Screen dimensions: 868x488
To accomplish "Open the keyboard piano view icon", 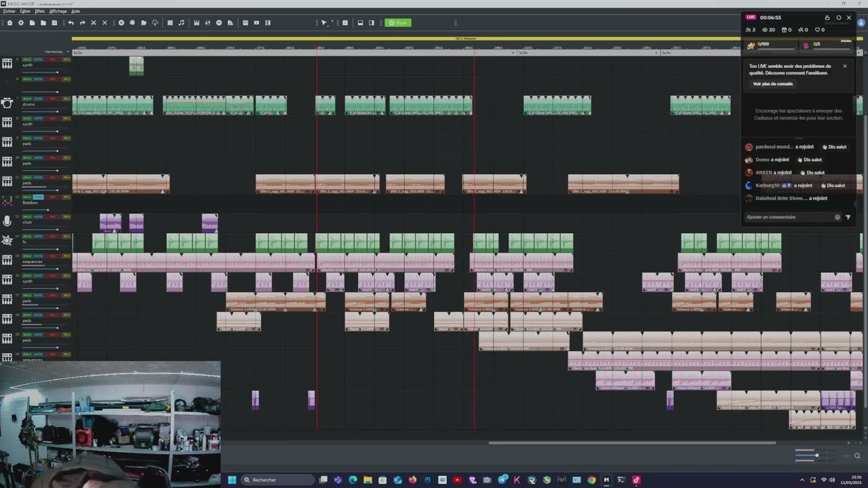I will tap(197, 23).
